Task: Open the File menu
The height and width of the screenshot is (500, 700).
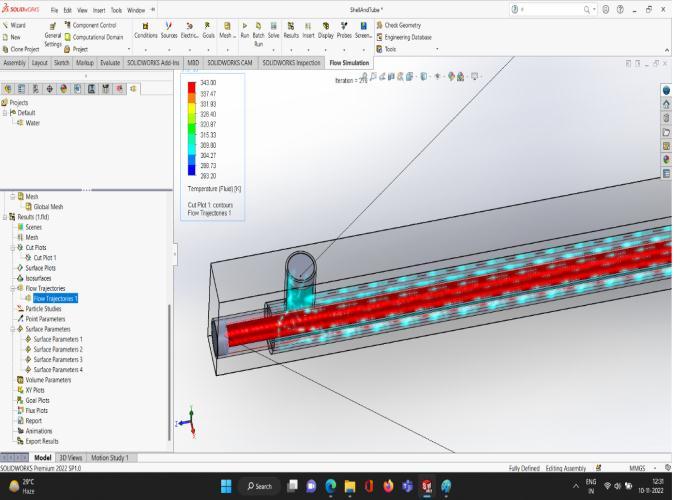Action: (54, 10)
